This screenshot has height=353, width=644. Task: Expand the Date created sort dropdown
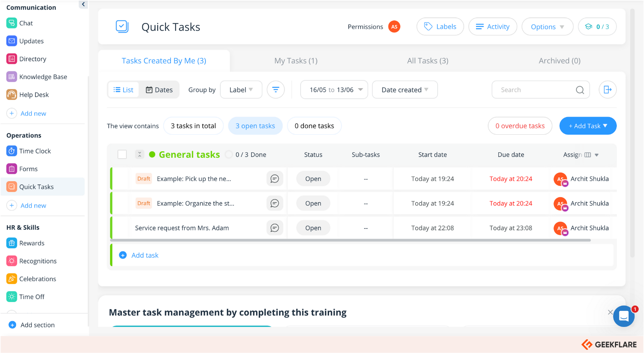404,89
